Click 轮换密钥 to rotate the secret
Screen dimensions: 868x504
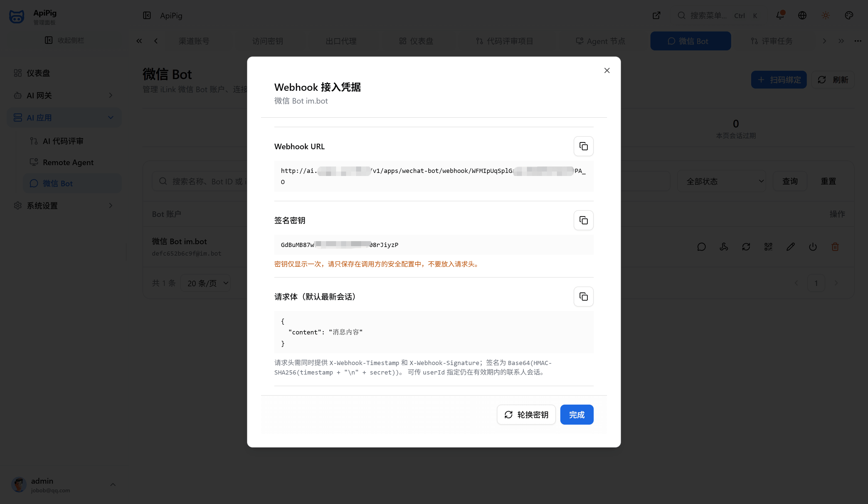(x=526, y=414)
